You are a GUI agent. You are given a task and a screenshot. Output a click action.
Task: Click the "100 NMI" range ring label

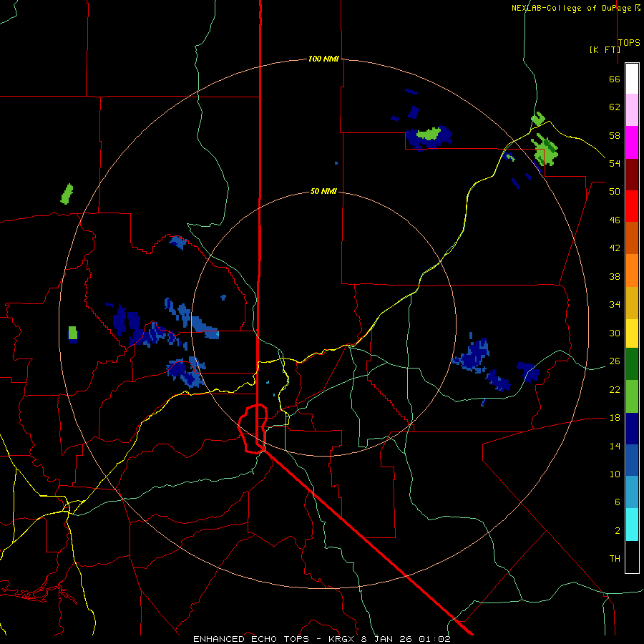coord(323,59)
